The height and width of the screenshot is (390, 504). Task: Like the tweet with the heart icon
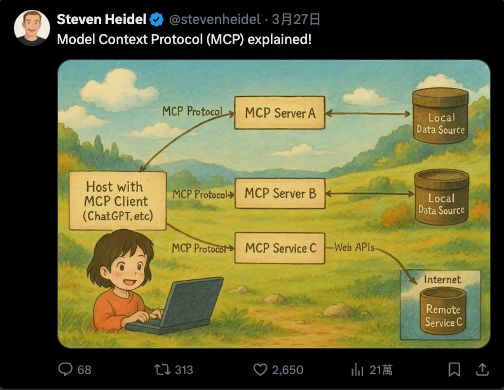(260, 370)
